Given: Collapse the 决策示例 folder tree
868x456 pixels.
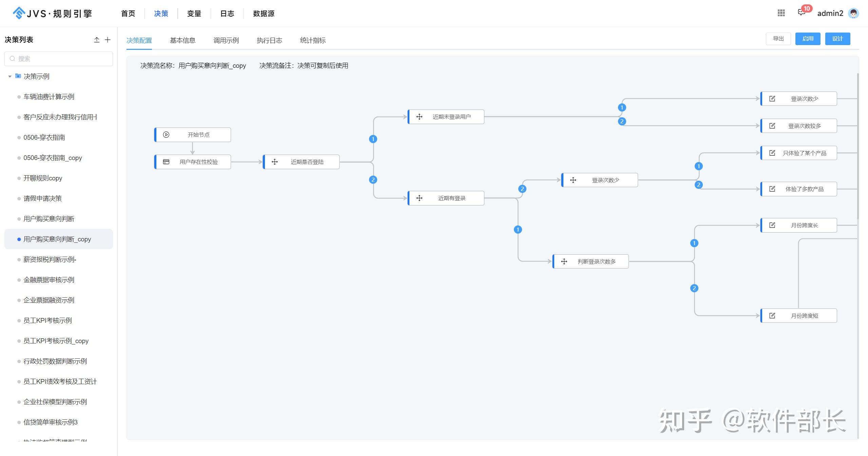Looking at the screenshot, I should pos(10,77).
